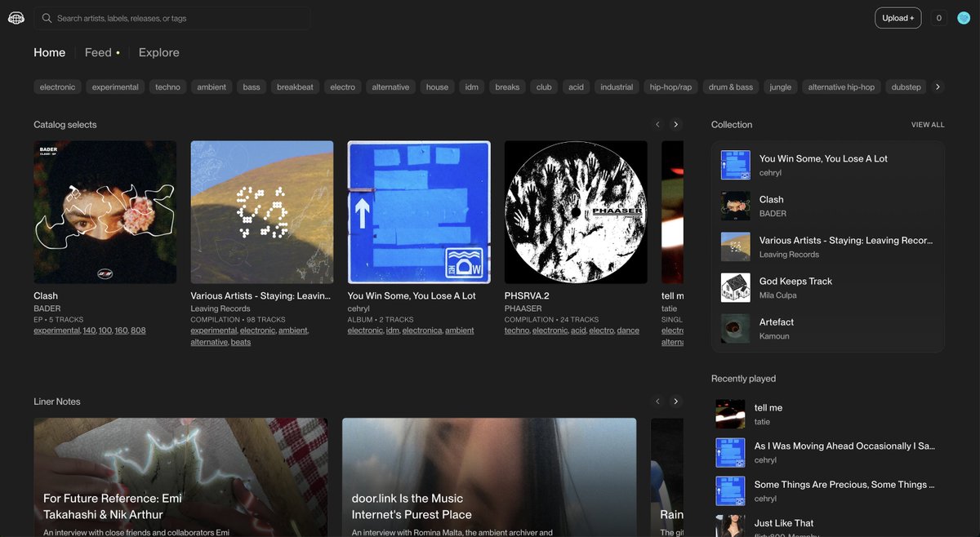The image size is (980, 537).
Task: Click the PHAASER artist link
Action: pyautogui.click(x=523, y=308)
